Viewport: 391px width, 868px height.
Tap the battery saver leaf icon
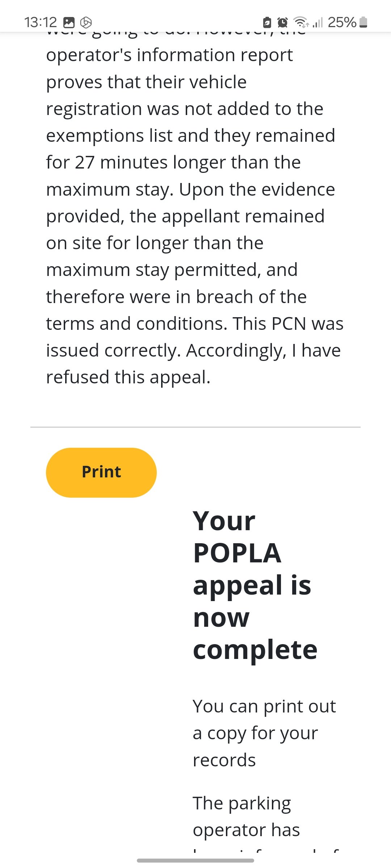pyautogui.click(x=267, y=22)
